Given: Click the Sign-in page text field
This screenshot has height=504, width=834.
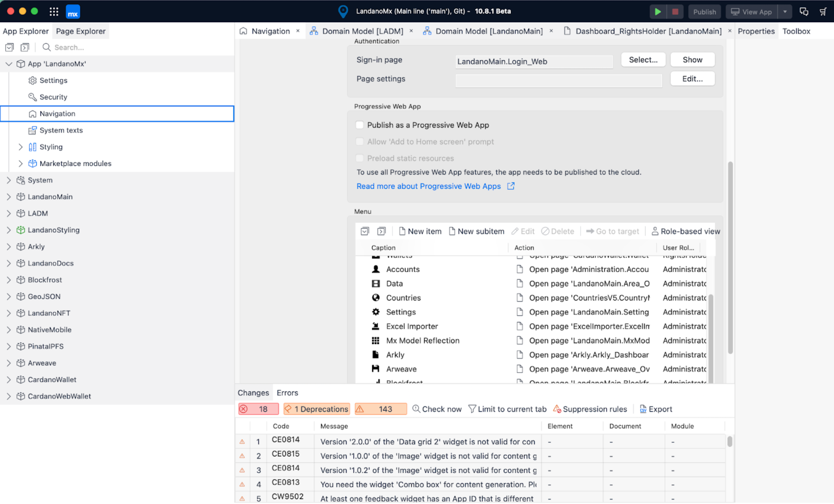Looking at the screenshot, I should tap(534, 61).
